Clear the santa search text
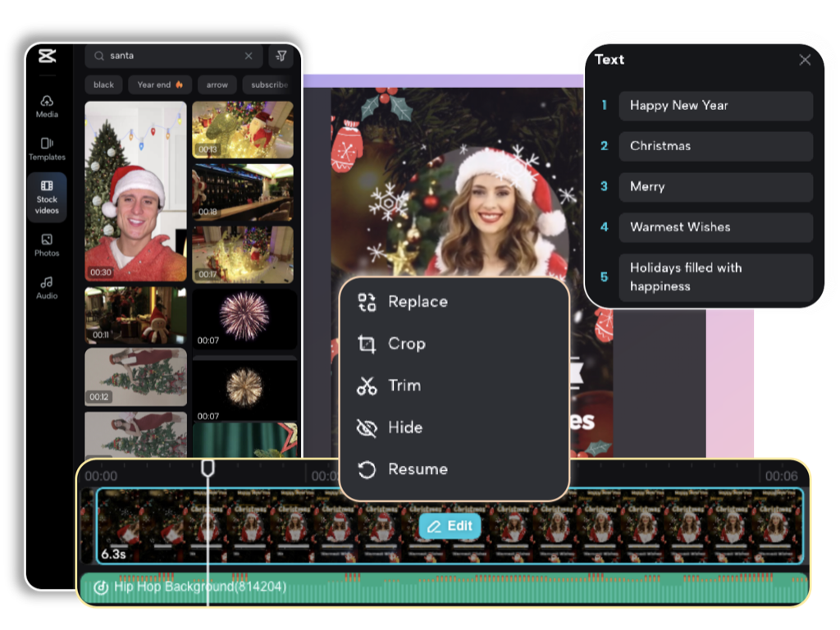This screenshot has height=630, width=840. tap(249, 56)
